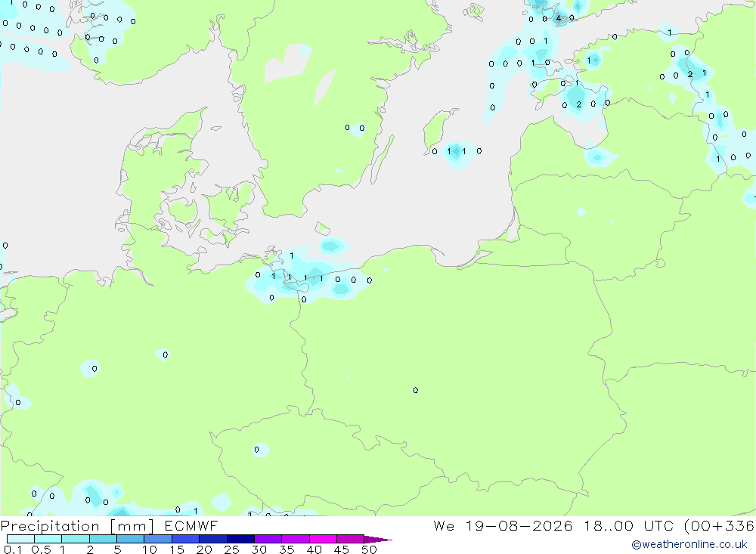Click the legend label '15'
Image resolution: width=756 pixels, height=554 pixels.
coord(177,549)
